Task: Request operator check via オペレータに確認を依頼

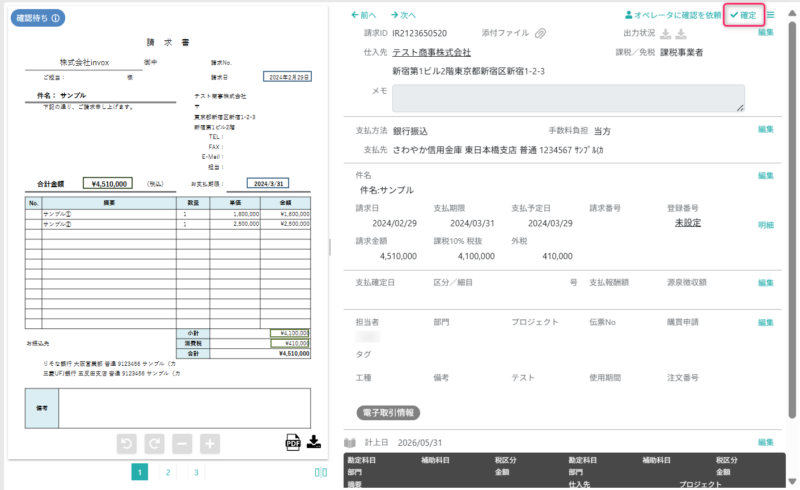Action: click(x=673, y=15)
